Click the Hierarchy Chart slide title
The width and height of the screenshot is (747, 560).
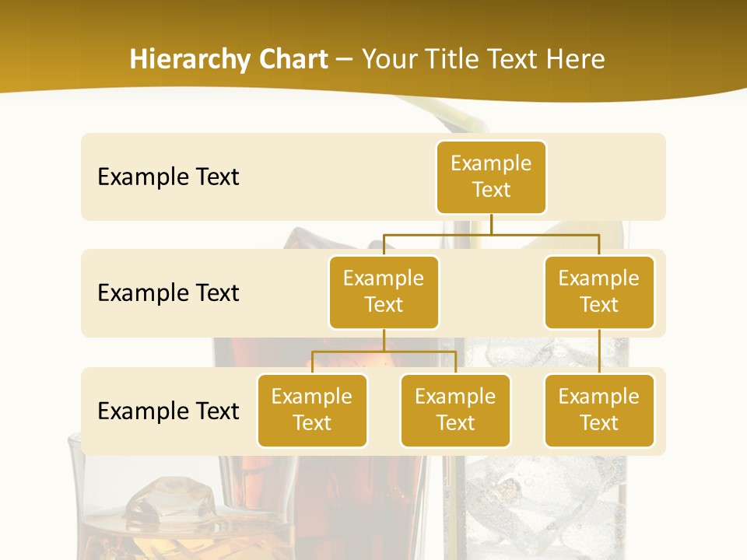[x=366, y=59]
